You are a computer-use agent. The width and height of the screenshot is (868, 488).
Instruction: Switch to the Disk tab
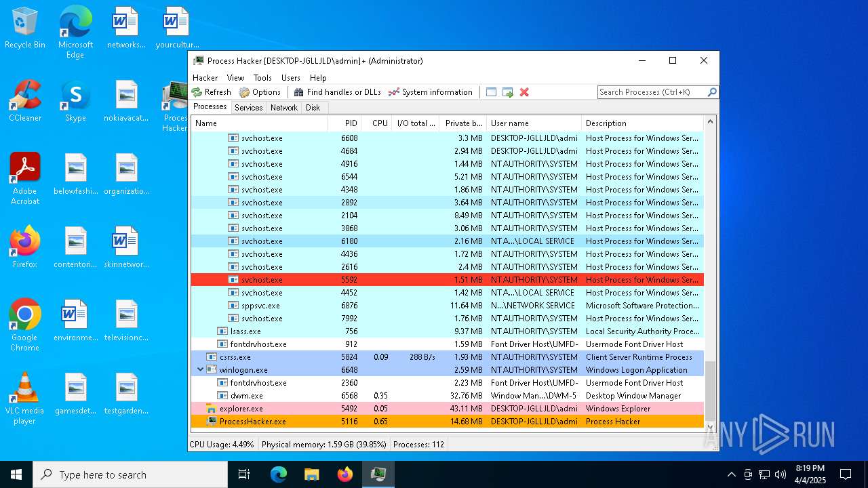[x=313, y=108]
